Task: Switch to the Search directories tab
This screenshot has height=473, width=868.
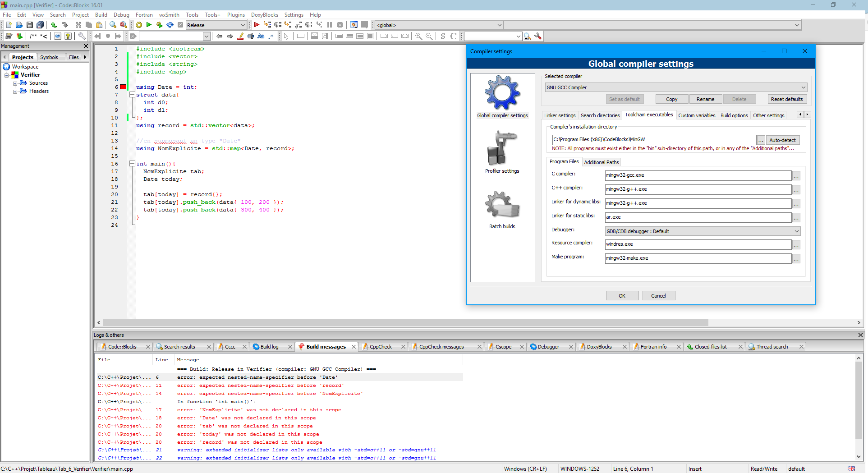Action: point(600,115)
